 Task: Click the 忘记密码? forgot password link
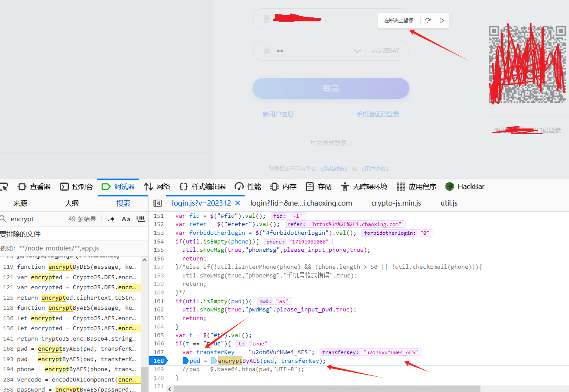(x=385, y=51)
